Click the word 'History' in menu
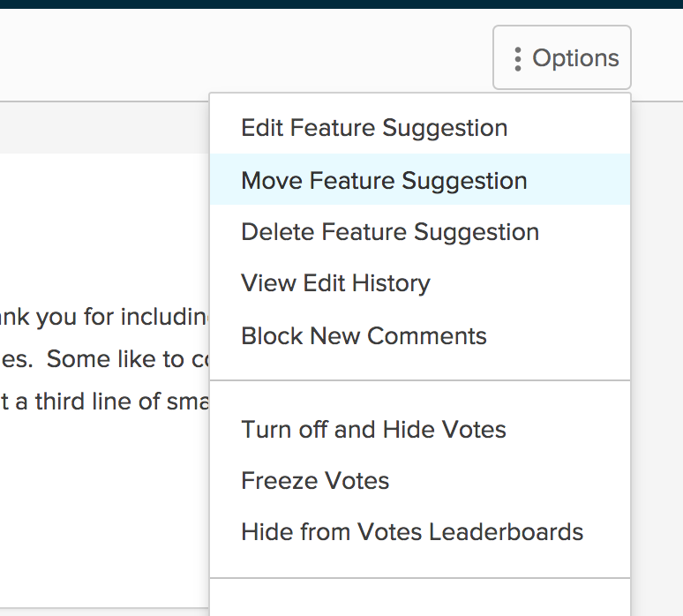Screen dimensions: 683x616 [x=391, y=283]
